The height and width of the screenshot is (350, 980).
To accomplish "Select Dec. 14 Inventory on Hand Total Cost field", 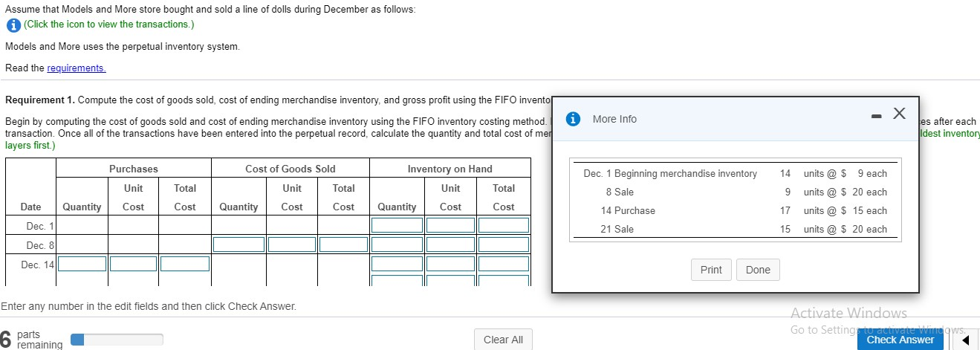I will tap(503, 264).
